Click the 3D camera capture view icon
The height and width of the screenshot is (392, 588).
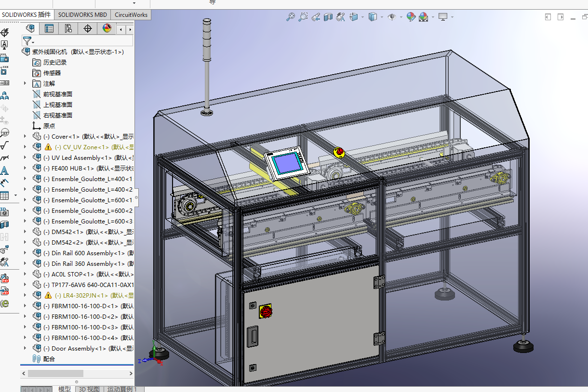[4, 211]
